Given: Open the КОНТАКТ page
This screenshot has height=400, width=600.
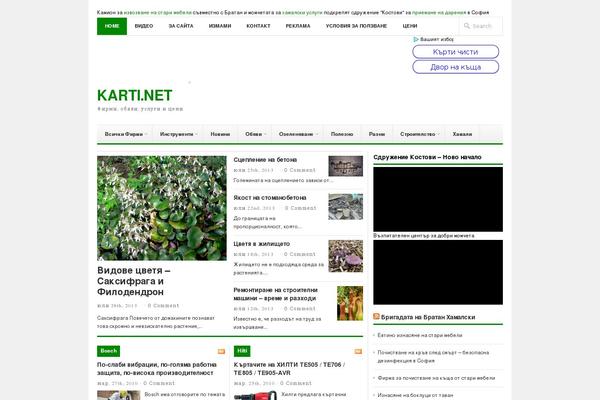Looking at the screenshot, I should pyautogui.click(x=258, y=26).
